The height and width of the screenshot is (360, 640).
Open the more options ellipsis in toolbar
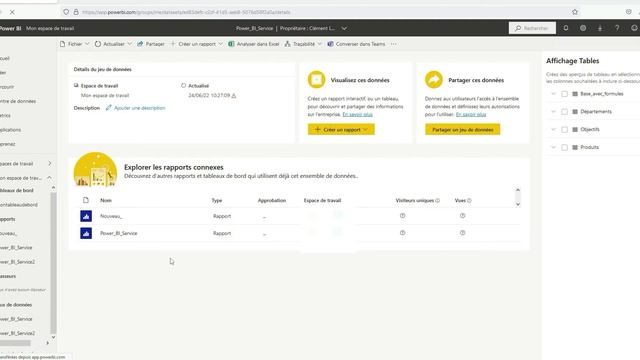[x=393, y=44]
